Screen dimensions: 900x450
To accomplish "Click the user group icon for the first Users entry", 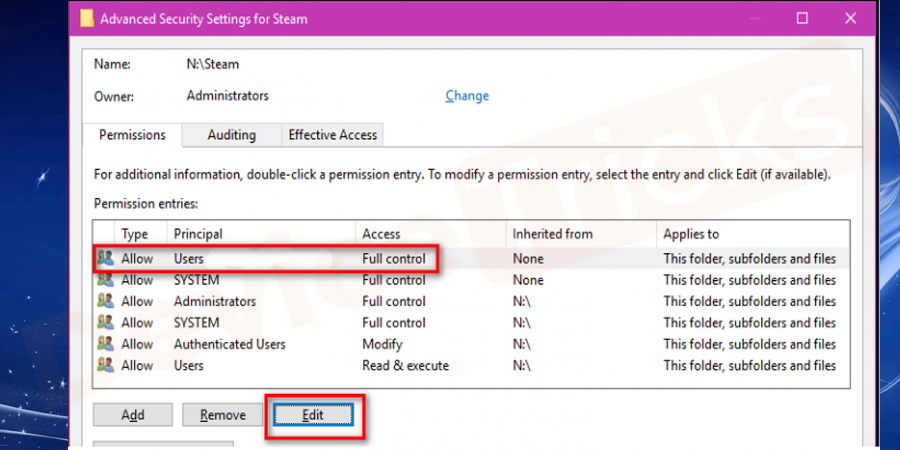I will [105, 259].
